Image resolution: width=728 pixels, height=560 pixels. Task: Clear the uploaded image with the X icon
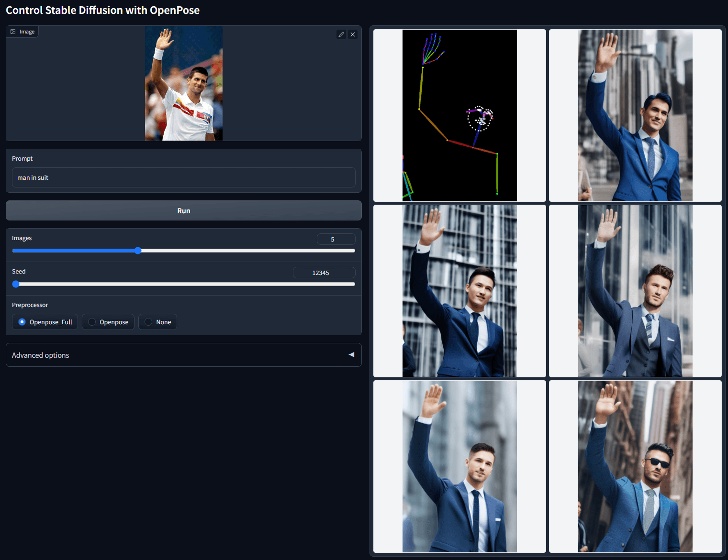pos(353,34)
